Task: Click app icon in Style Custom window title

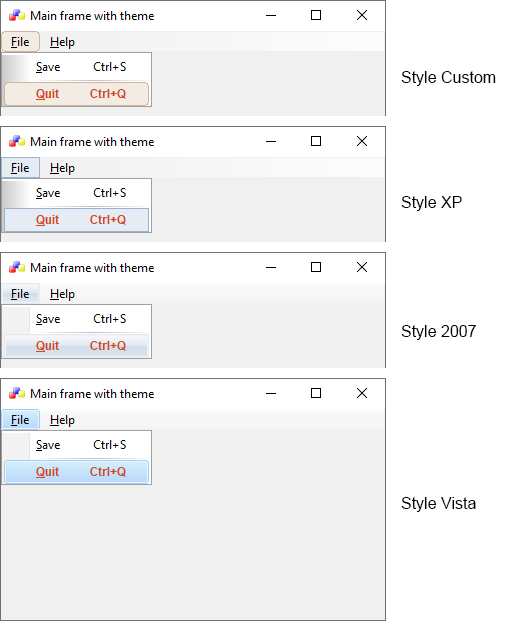Action: [x=17, y=16]
